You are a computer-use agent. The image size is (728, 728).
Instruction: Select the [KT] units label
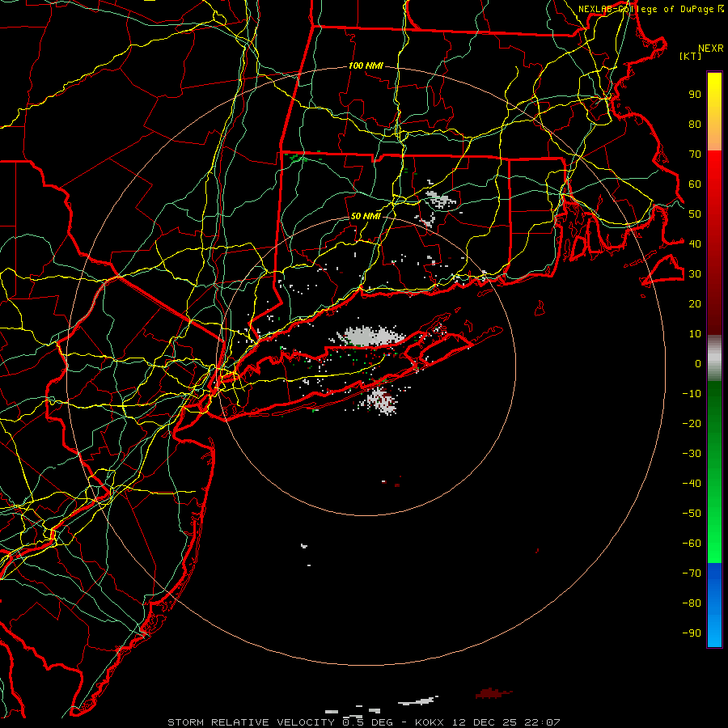coord(690,56)
